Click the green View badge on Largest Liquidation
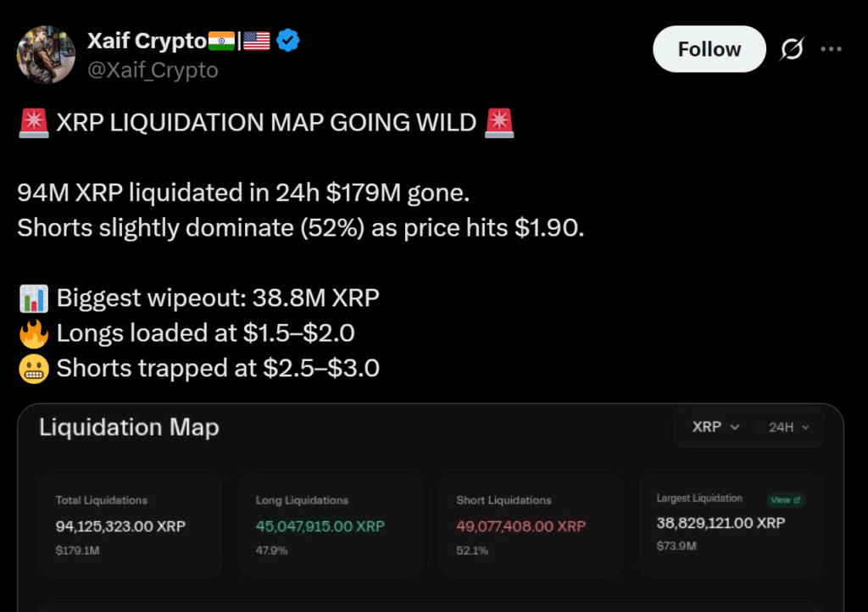This screenshot has width=868, height=612. tap(786, 500)
